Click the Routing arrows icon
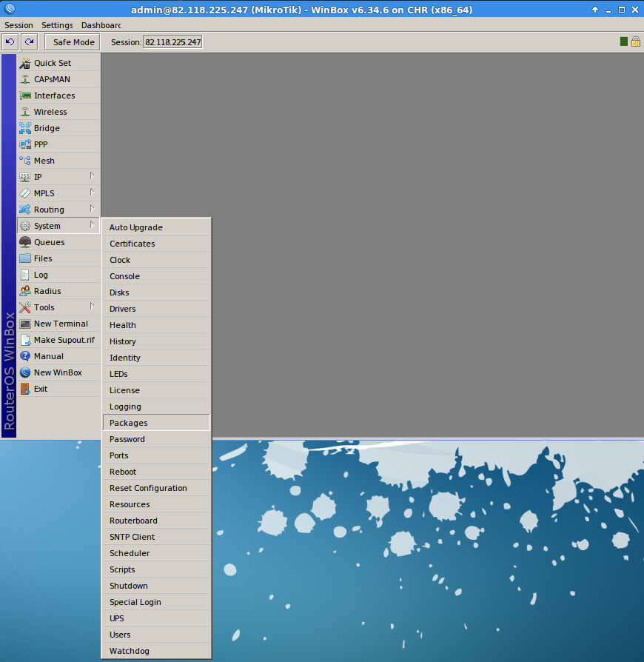This screenshot has height=662, width=644. click(25, 210)
